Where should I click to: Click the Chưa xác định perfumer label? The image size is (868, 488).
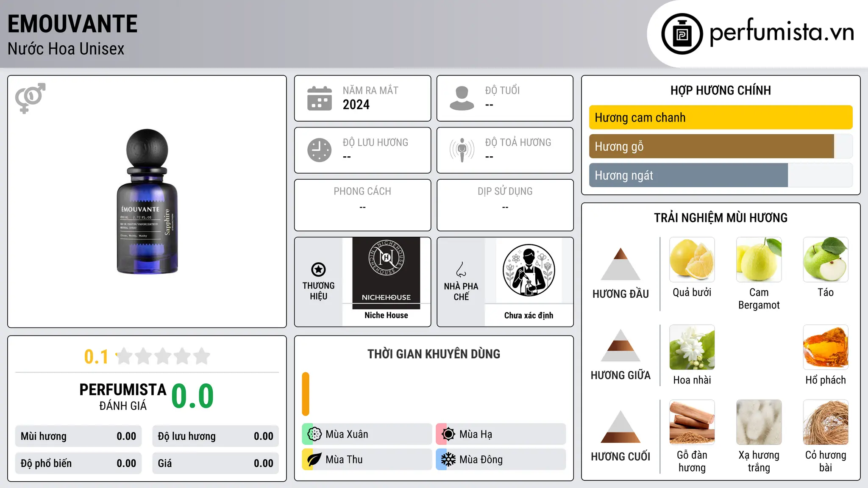click(529, 315)
